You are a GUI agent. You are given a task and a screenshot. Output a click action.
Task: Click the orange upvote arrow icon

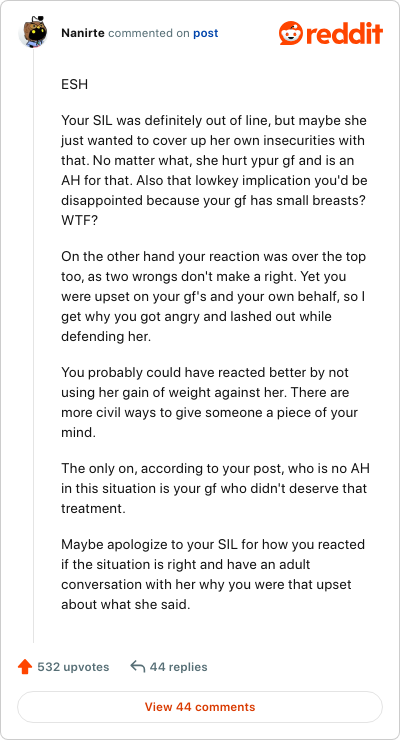25,667
